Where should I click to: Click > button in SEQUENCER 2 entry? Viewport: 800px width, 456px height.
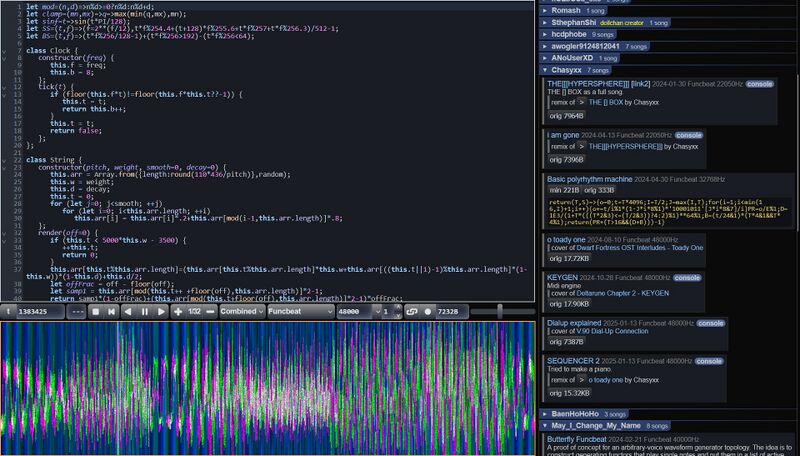click(x=581, y=380)
